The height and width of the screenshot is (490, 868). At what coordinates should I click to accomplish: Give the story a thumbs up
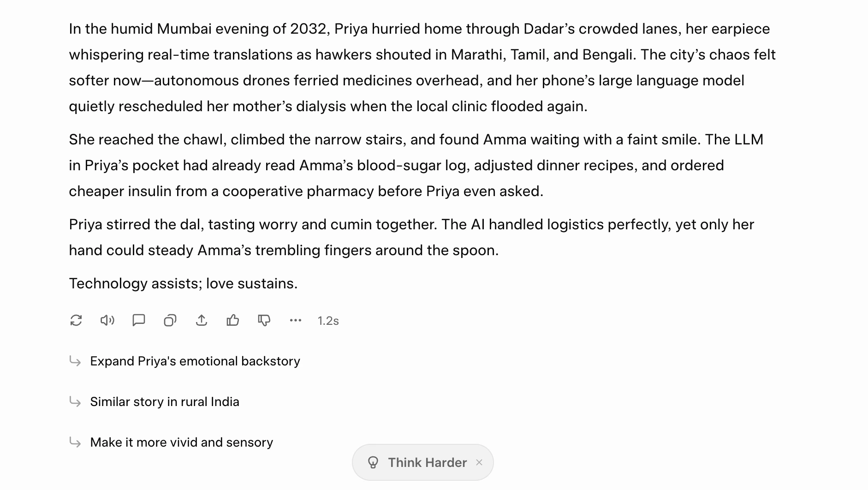pos(232,320)
